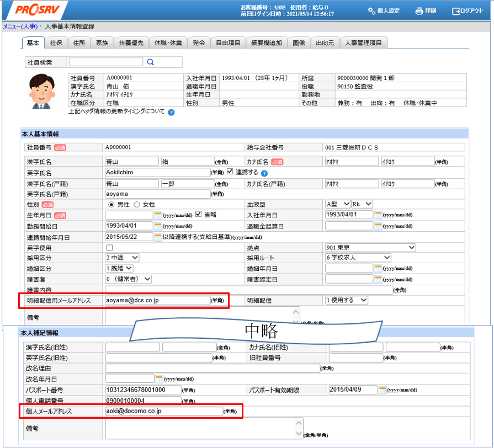Enable the 英字使用 checkbox
494x448 pixels.
(x=110, y=248)
